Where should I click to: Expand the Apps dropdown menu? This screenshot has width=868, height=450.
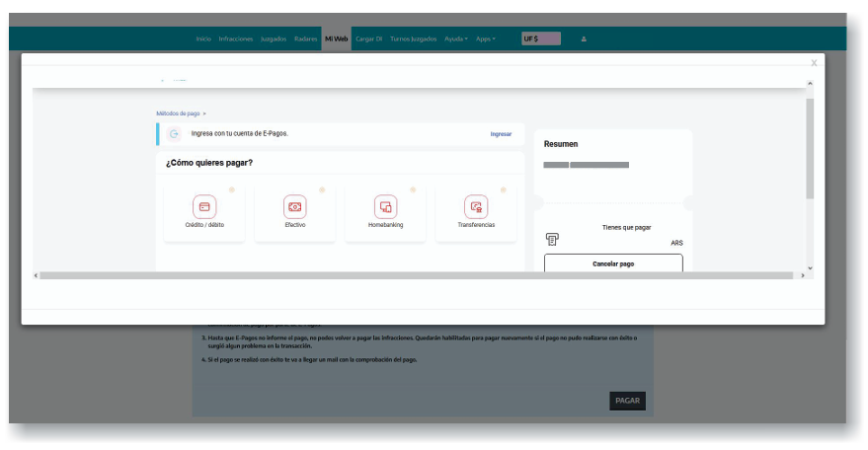point(485,38)
